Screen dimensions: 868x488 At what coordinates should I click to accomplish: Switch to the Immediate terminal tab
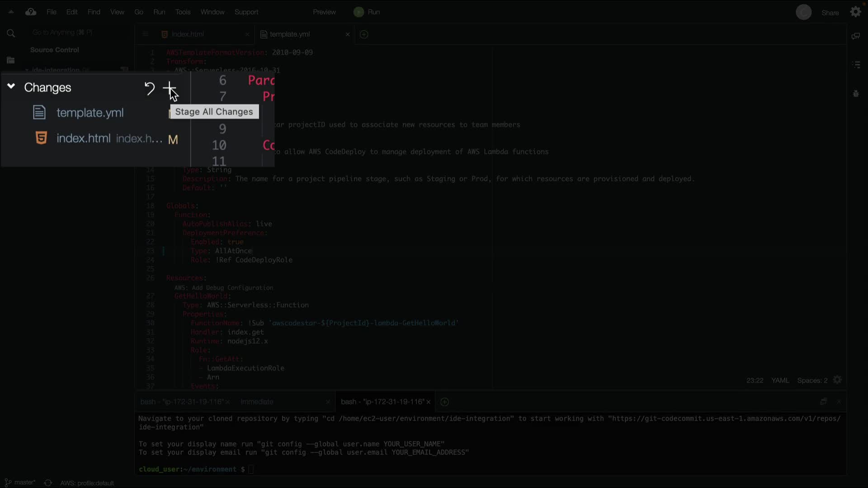257,402
